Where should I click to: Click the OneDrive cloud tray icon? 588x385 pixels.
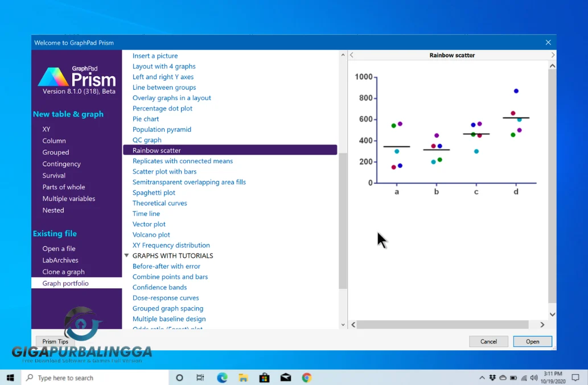coord(503,378)
